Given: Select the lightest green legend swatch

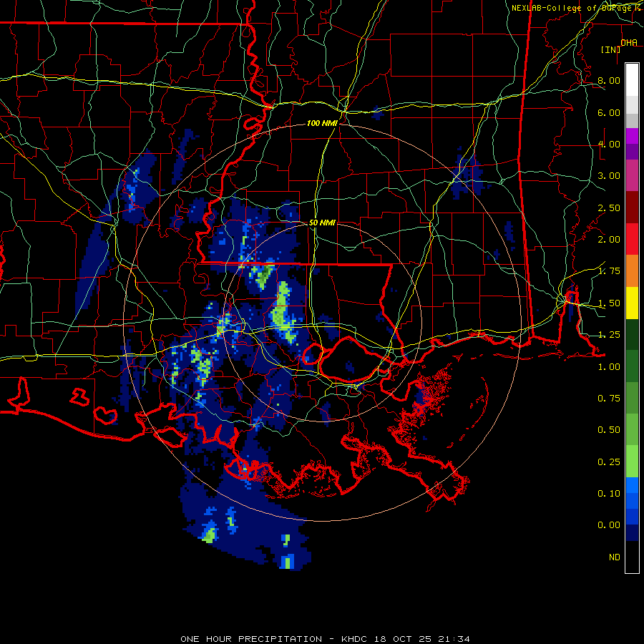Looking at the screenshot, I should tap(632, 462).
